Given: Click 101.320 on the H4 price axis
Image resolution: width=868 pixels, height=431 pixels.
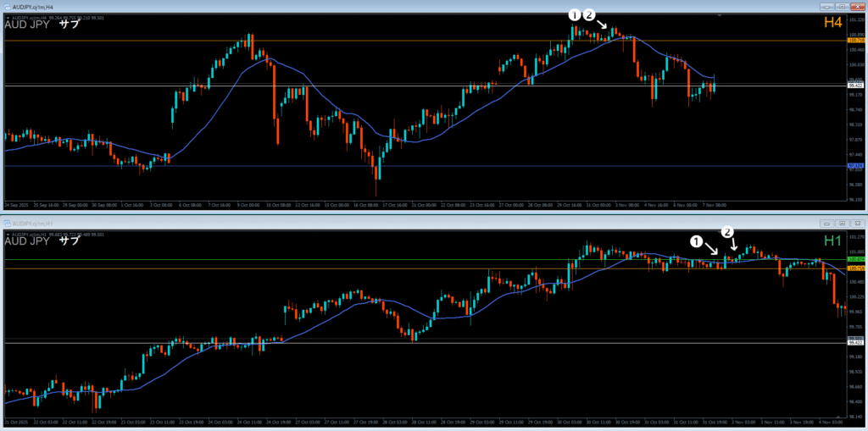Looking at the screenshot, I should click(856, 19).
